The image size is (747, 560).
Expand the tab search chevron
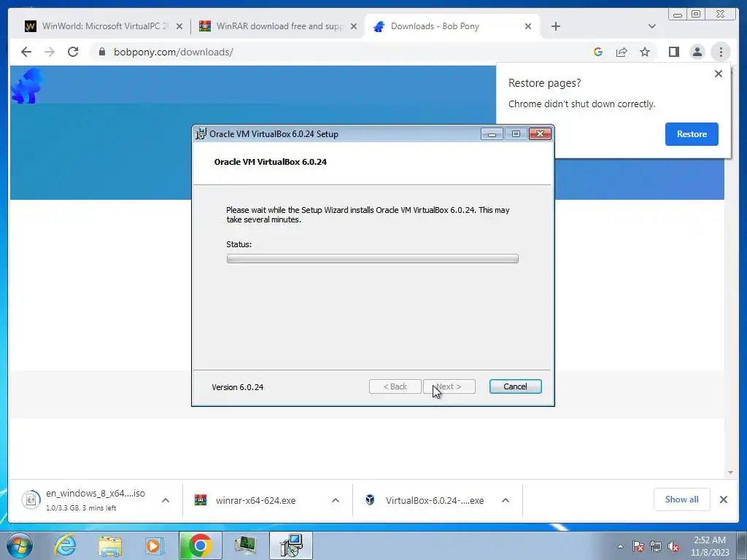[652, 26]
